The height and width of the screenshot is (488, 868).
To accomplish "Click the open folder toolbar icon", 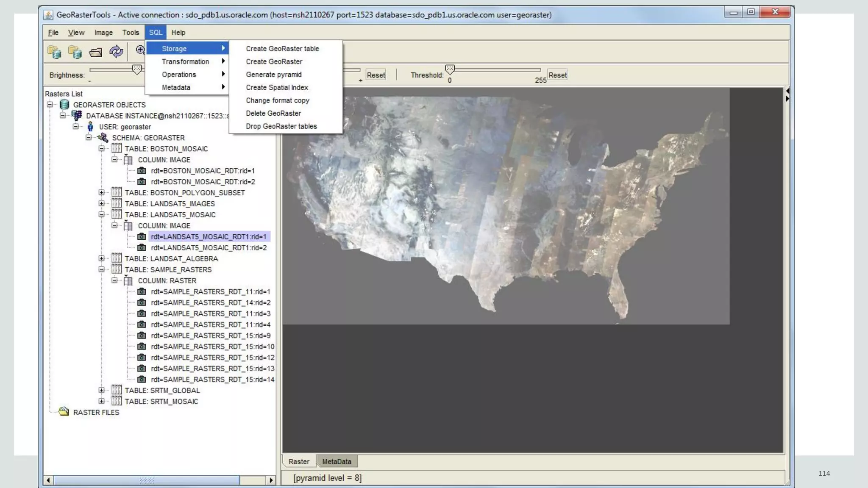I will [x=95, y=52].
